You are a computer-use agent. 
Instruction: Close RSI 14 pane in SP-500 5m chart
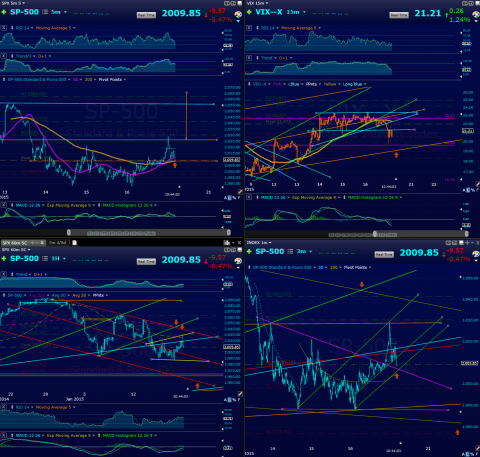(x=3, y=28)
